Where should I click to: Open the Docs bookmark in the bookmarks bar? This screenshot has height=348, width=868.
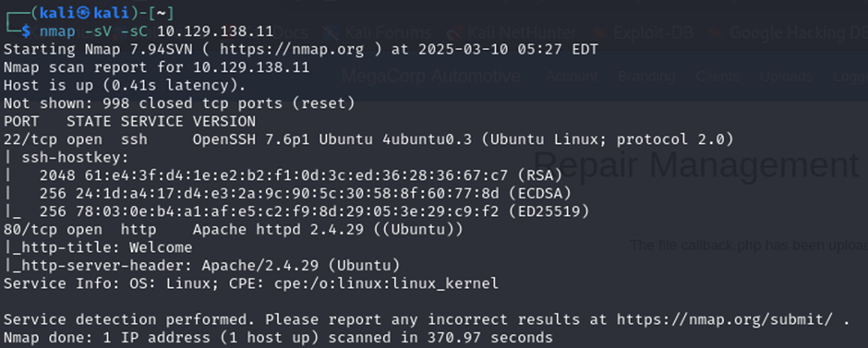[291, 32]
